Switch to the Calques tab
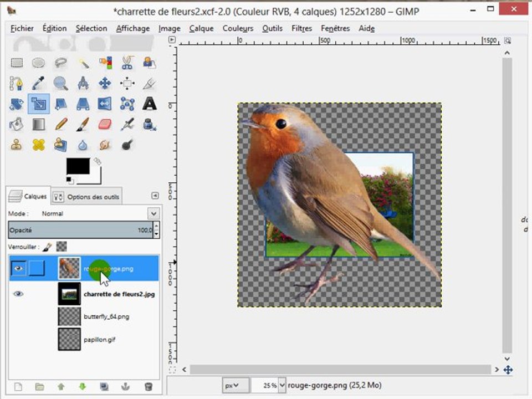 click(x=28, y=196)
